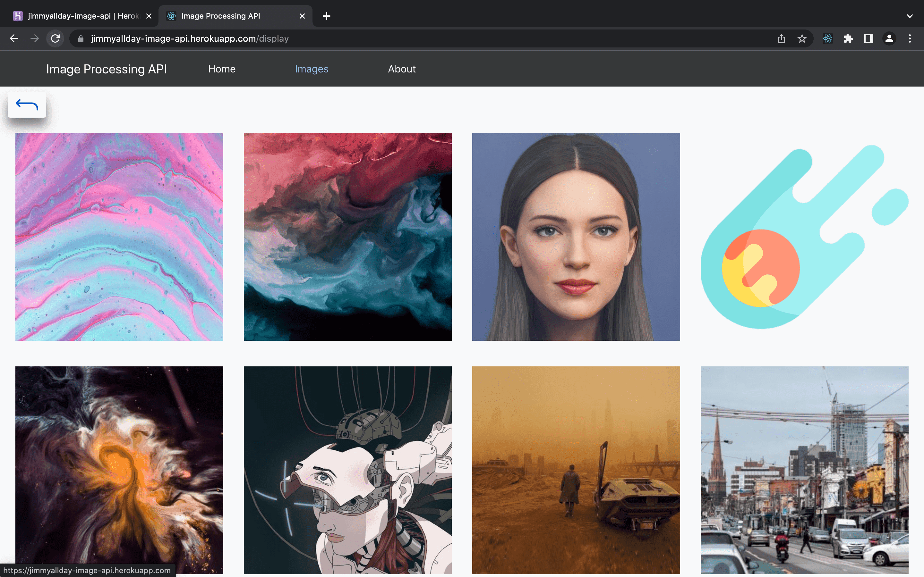Screen dimensions: 924x577
Task: Select the woman portrait image
Action: point(576,237)
